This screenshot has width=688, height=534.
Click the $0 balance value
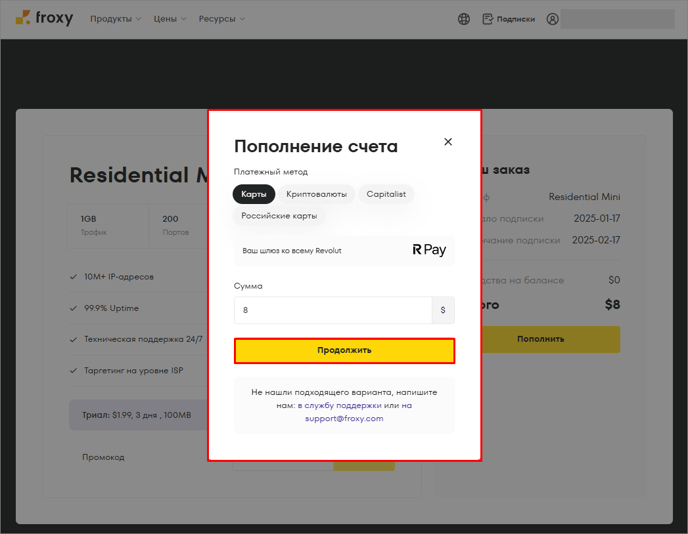(x=614, y=280)
